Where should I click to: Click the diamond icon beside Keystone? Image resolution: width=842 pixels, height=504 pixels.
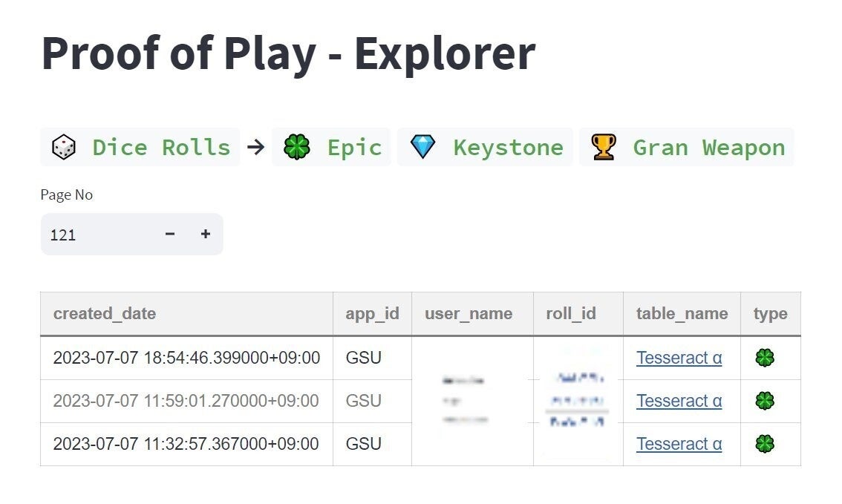pos(423,147)
